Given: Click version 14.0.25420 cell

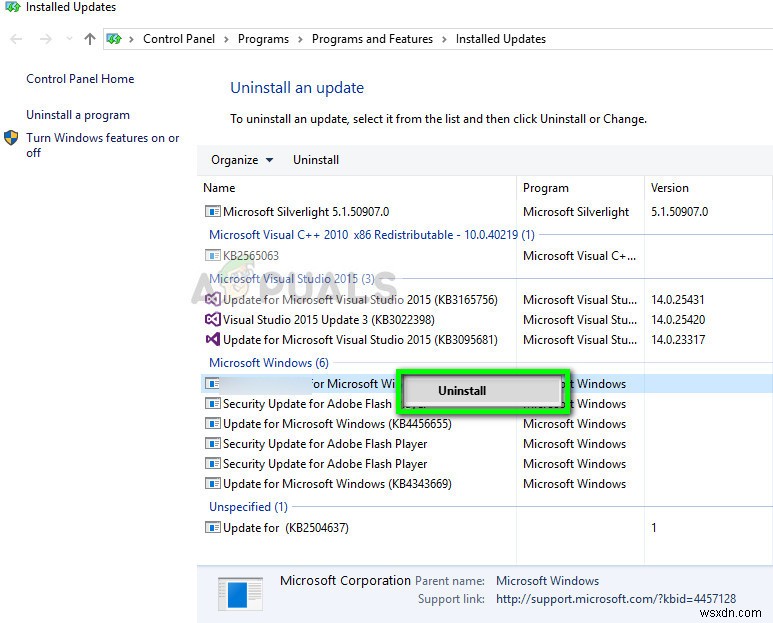Looking at the screenshot, I should tap(678, 320).
